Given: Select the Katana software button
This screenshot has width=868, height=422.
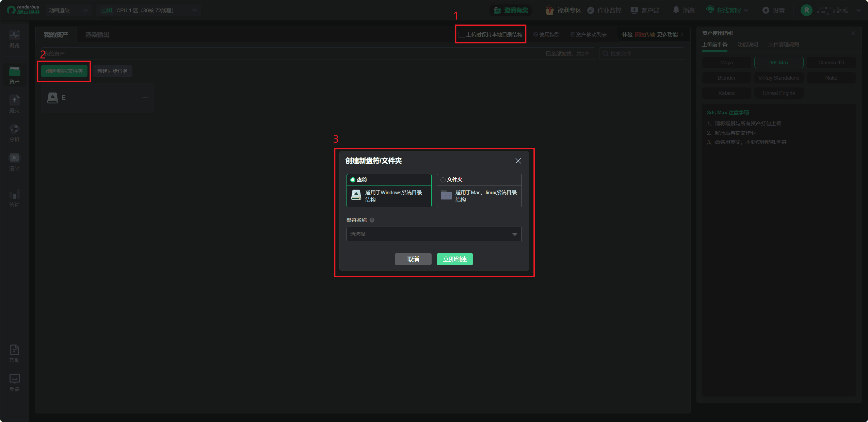Looking at the screenshot, I should pyautogui.click(x=726, y=93).
